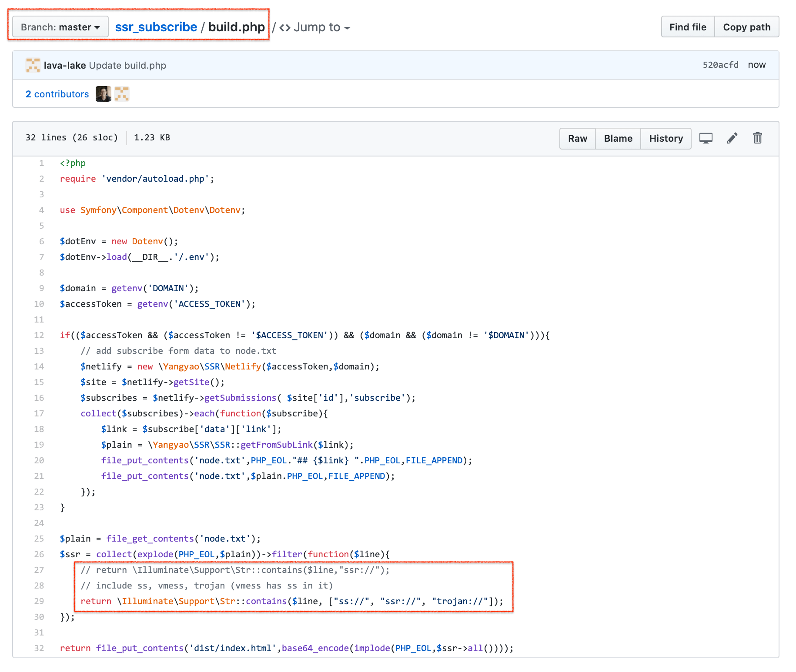Click the Find file button
The image size is (796, 672).
pyautogui.click(x=687, y=27)
